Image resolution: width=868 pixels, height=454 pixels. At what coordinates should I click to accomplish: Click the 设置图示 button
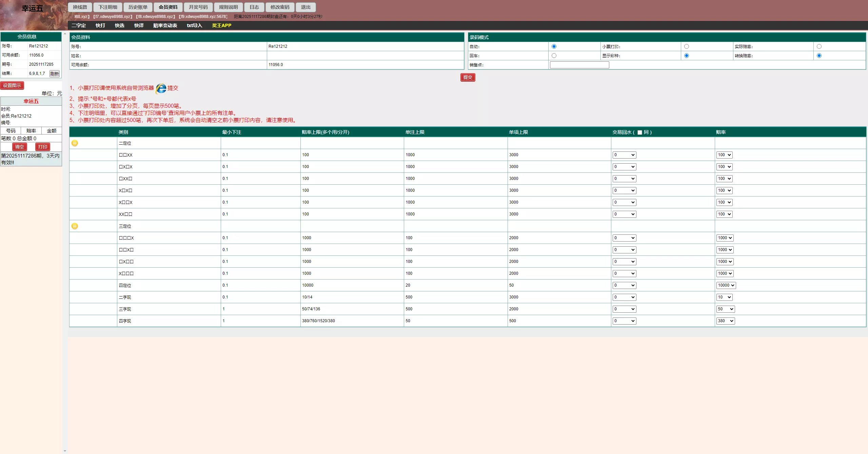[x=12, y=85]
